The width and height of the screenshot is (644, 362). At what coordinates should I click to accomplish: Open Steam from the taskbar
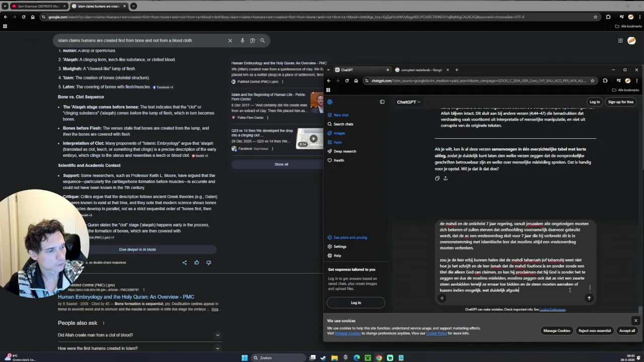tap(323, 357)
